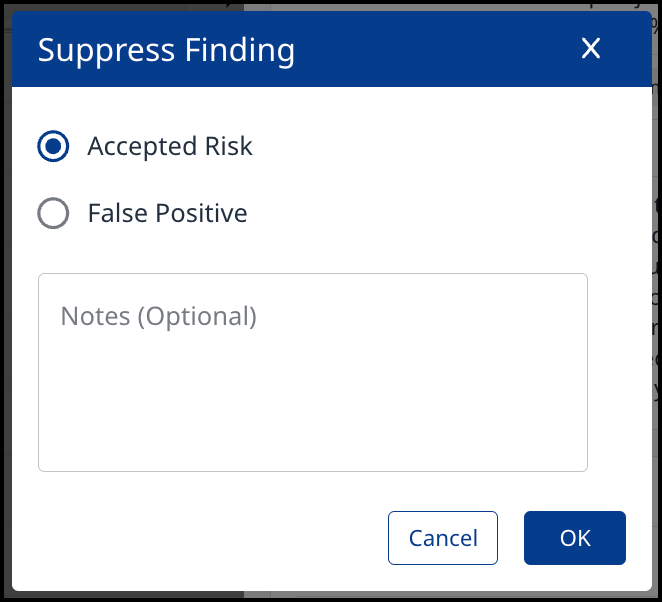Dismiss the dialog using Cancel
This screenshot has height=602, width=662.
click(x=443, y=538)
